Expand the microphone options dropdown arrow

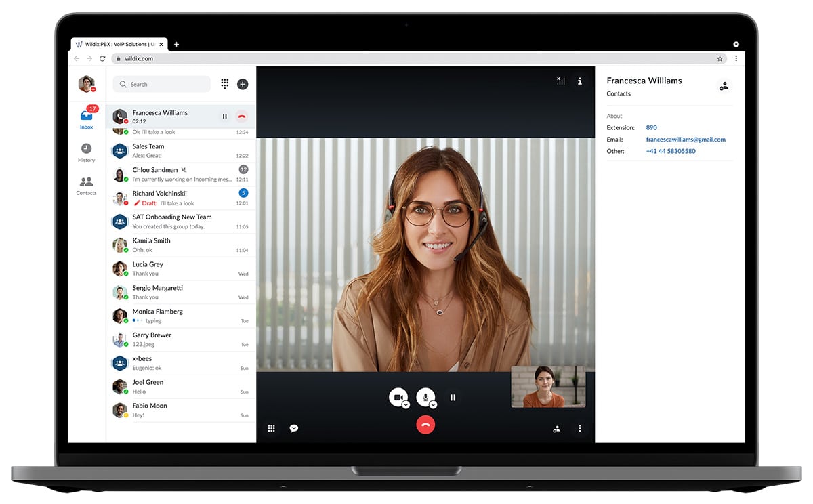[433, 404]
